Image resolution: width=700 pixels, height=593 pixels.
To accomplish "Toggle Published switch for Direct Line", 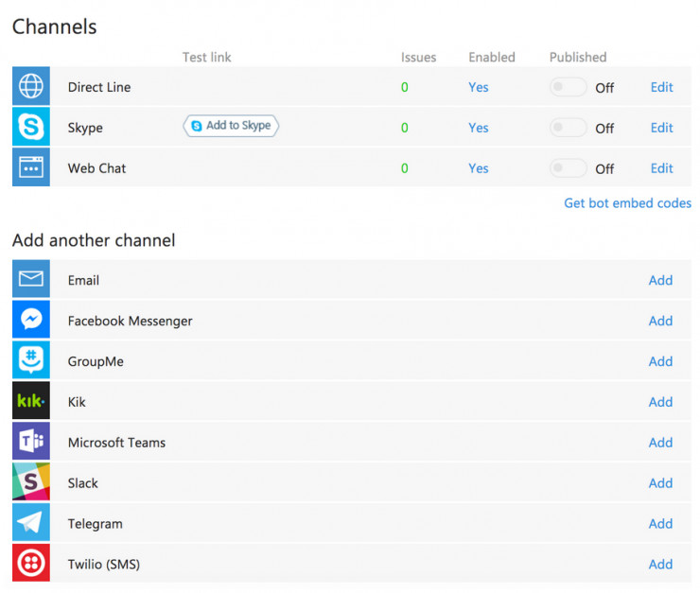I will (569, 87).
